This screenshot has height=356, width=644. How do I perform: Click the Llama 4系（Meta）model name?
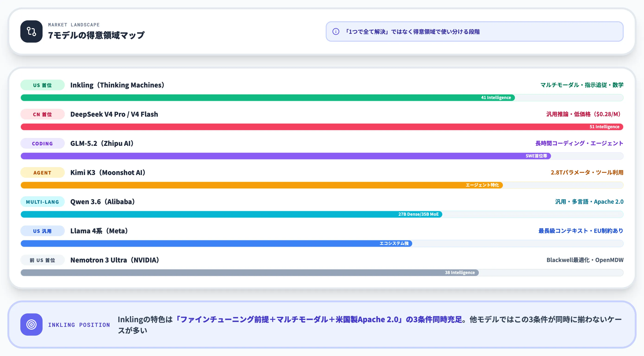99,231
